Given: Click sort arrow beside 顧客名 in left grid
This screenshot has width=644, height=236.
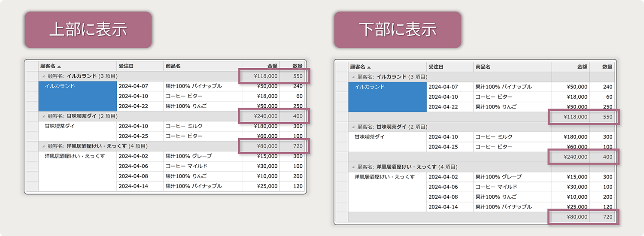Looking at the screenshot, I should pos(59,67).
